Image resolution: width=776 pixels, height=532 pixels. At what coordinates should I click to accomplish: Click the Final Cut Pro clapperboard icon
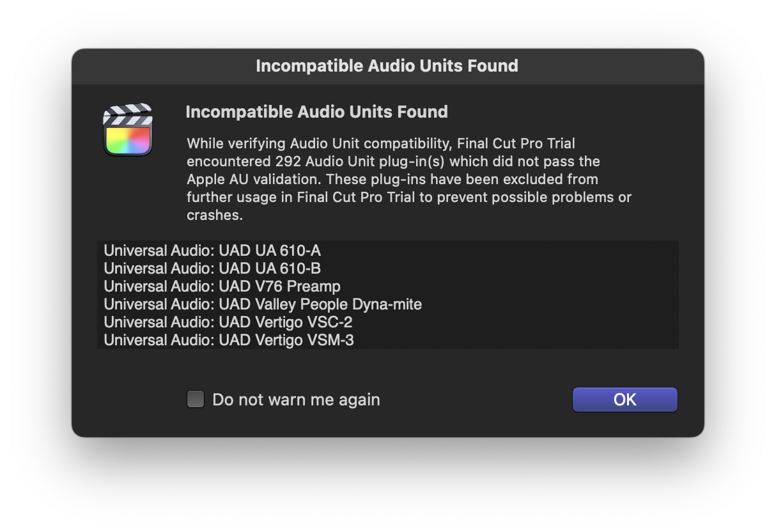point(128,130)
